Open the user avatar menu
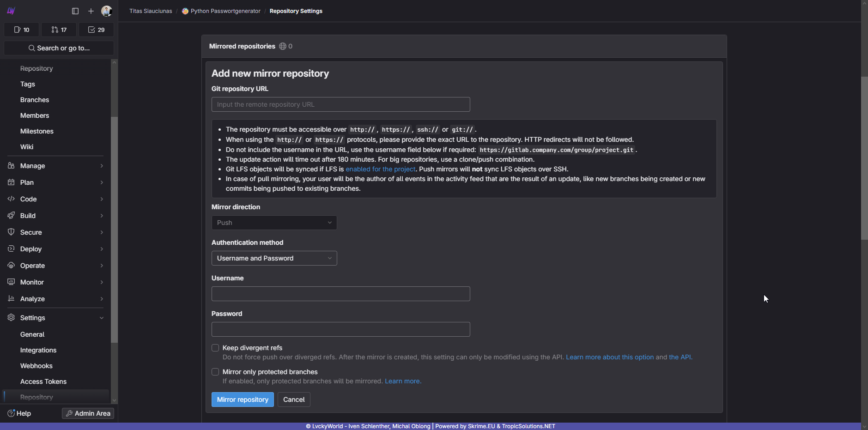Image resolution: width=868 pixels, height=430 pixels. [106, 11]
